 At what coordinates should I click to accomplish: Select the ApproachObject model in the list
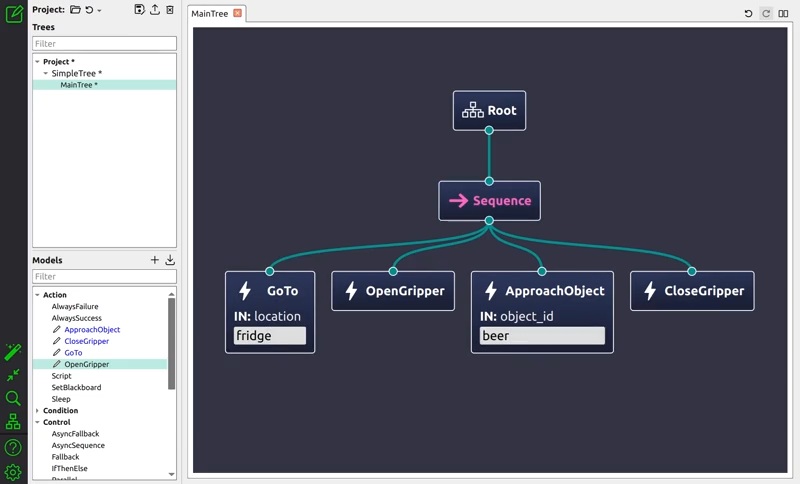click(x=92, y=330)
